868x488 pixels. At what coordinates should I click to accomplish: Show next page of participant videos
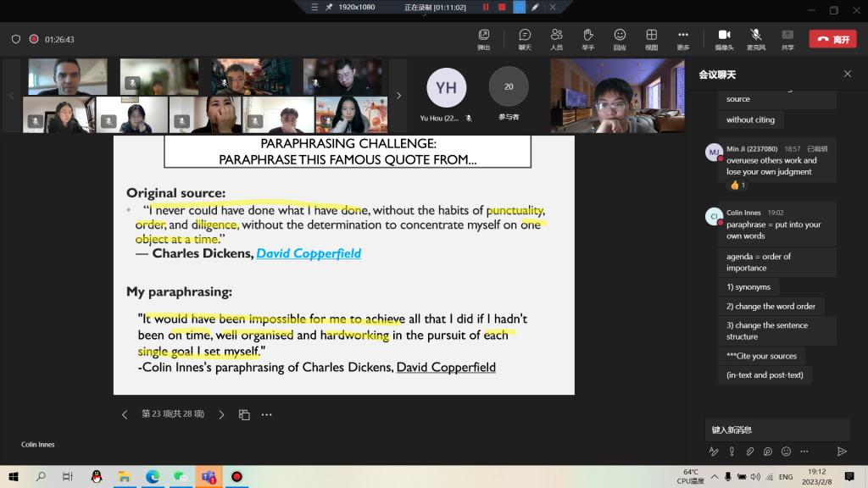click(398, 96)
